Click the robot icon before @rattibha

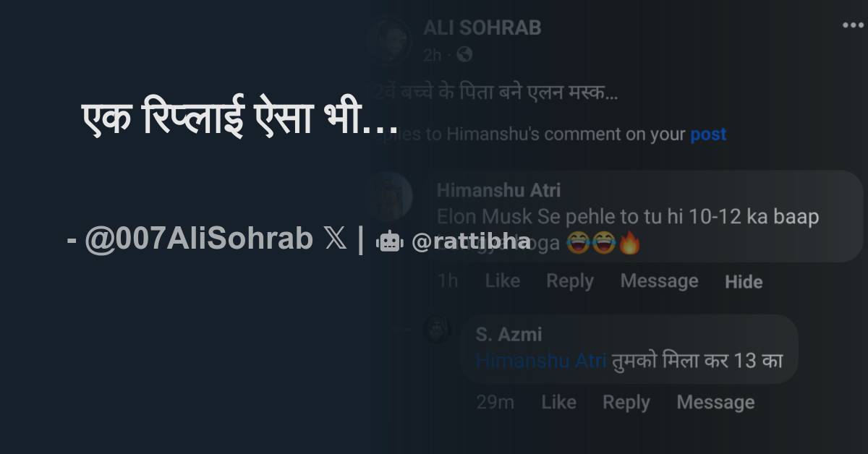click(388, 240)
